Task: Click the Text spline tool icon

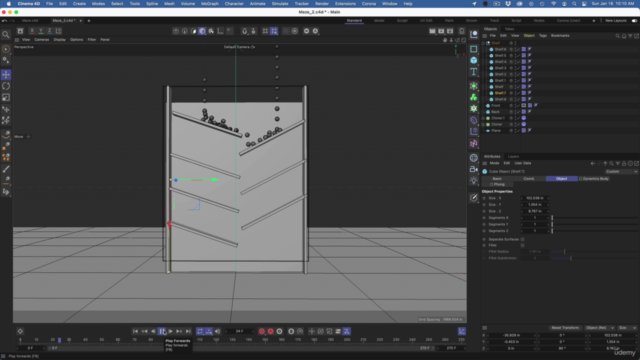Action: (x=473, y=72)
